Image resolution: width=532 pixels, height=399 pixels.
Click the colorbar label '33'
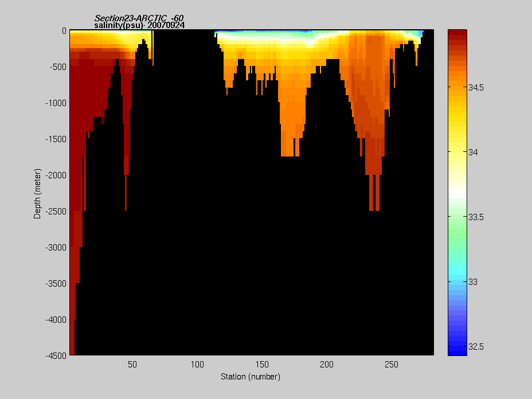coord(473,282)
